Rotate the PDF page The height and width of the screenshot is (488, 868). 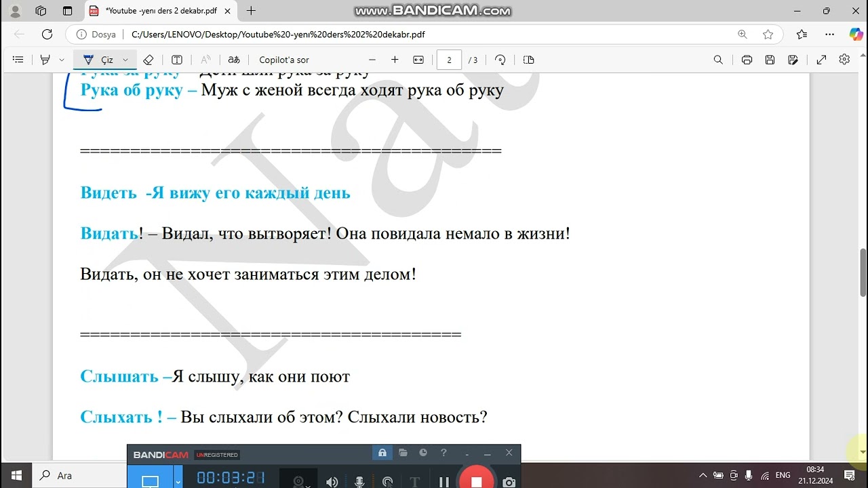tap(500, 60)
